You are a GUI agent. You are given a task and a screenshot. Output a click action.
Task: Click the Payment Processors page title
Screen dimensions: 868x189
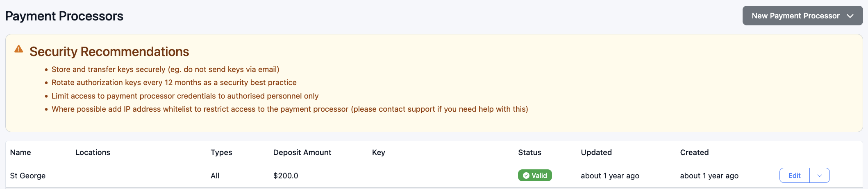(x=64, y=16)
